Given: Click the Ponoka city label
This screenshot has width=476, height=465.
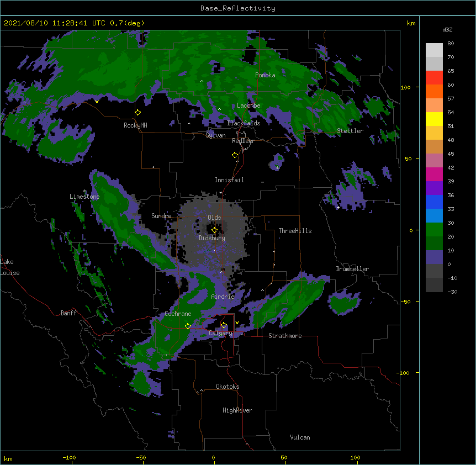Looking at the screenshot, I should tap(265, 75).
